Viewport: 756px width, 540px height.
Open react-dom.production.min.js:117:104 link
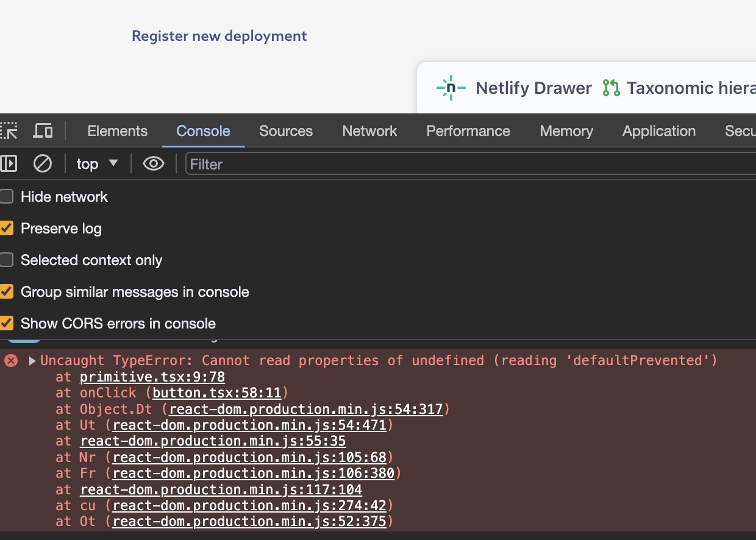pos(221,489)
